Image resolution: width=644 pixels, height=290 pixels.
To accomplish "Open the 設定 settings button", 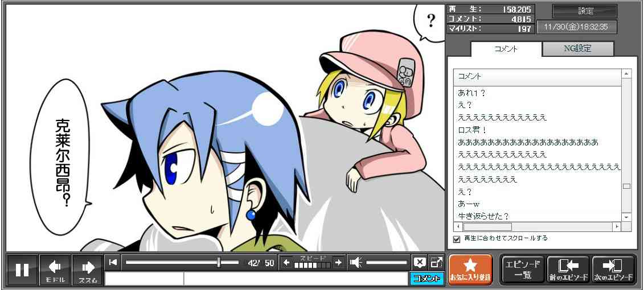I will click(x=585, y=11).
